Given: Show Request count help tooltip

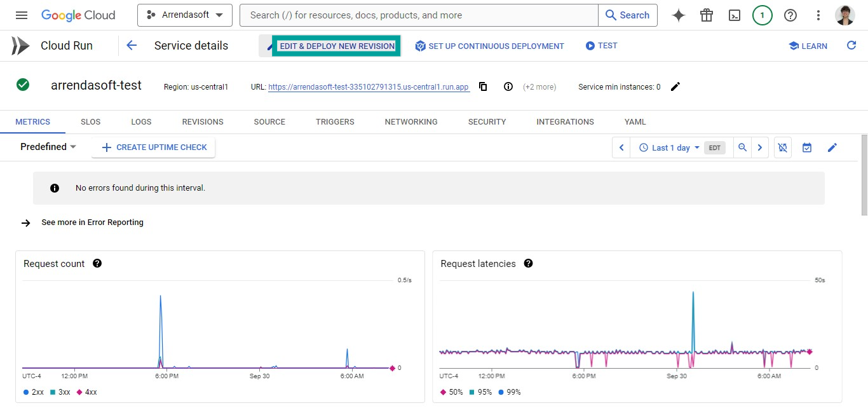Looking at the screenshot, I should 97,263.
